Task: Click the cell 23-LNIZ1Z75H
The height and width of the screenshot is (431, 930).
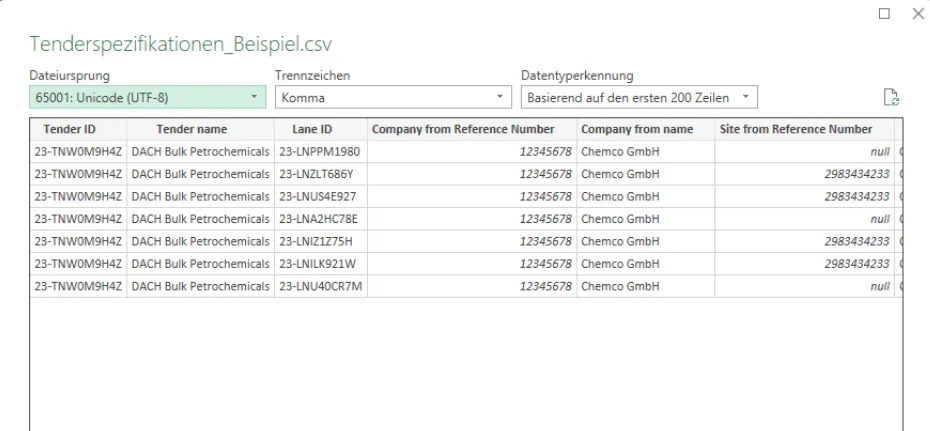Action: coord(321,241)
